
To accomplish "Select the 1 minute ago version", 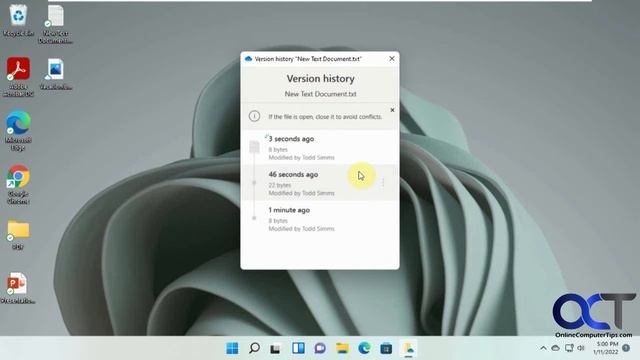I will point(320,219).
